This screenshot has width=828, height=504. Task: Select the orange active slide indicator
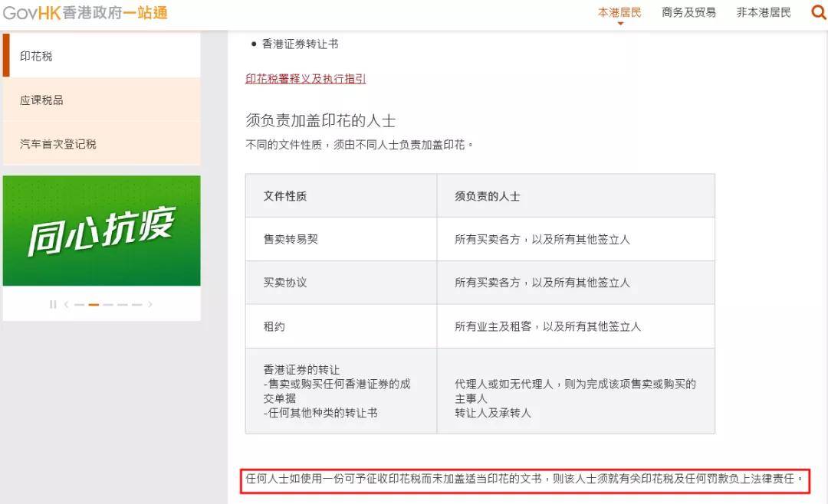pyautogui.click(x=94, y=304)
